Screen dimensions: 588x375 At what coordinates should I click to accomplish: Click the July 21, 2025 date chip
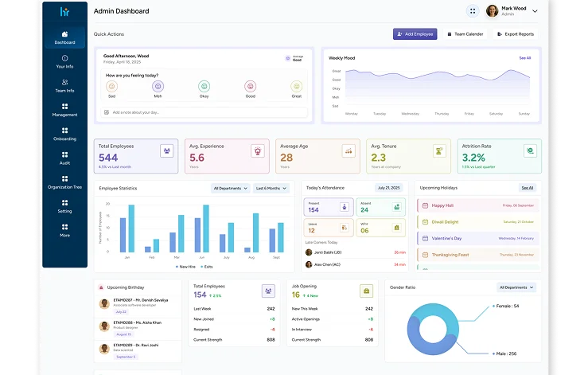[388, 188]
